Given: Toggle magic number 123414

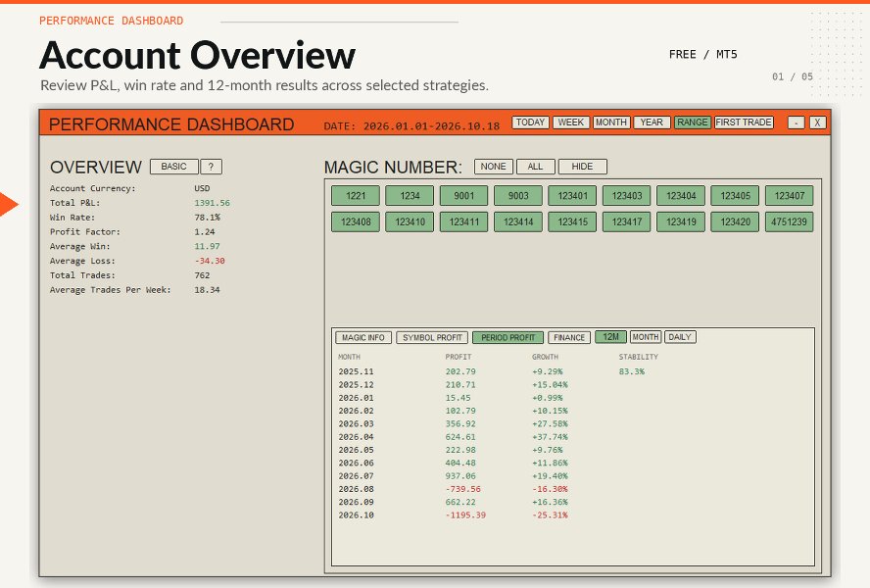Looking at the screenshot, I should tap(518, 221).
